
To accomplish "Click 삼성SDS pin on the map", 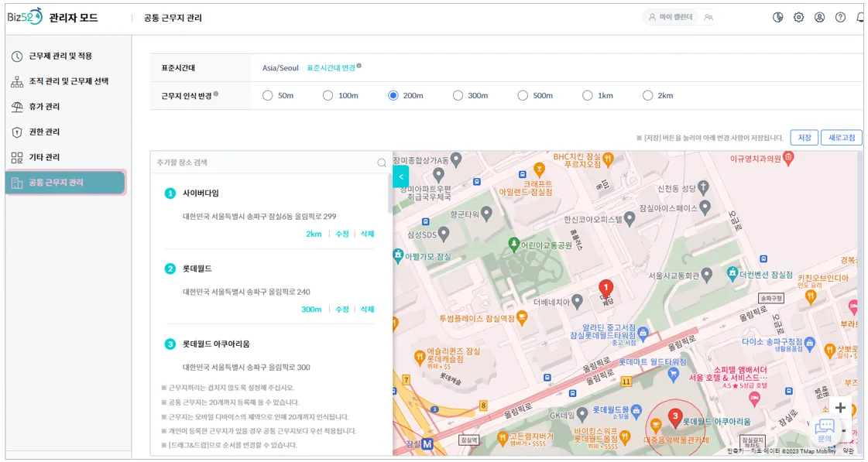I will [x=444, y=233].
